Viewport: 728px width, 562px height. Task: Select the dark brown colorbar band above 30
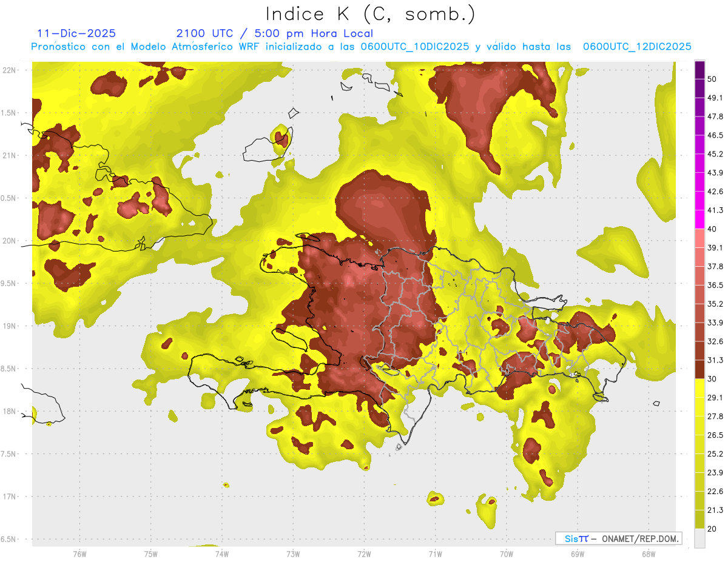[x=699, y=369]
